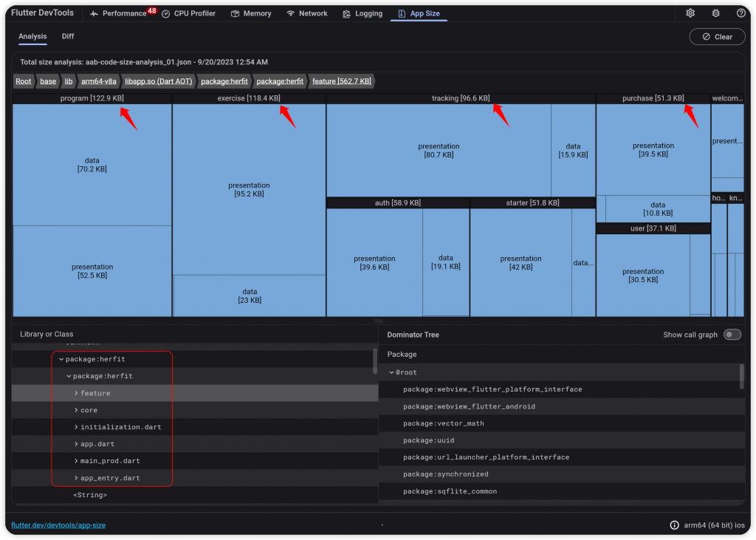Switch to the Analysis sub-tab
756x540 pixels.
pyautogui.click(x=32, y=36)
